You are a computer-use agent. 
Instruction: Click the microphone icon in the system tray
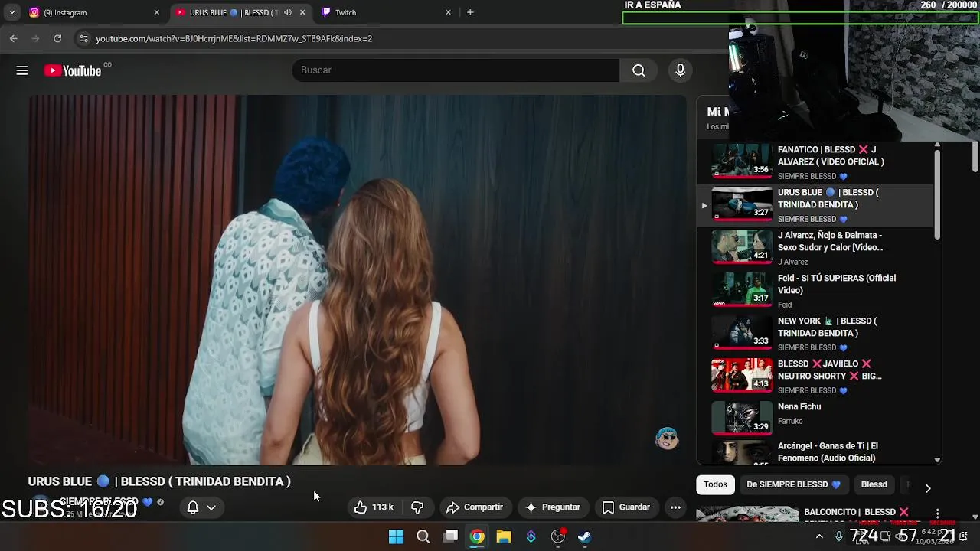click(839, 536)
